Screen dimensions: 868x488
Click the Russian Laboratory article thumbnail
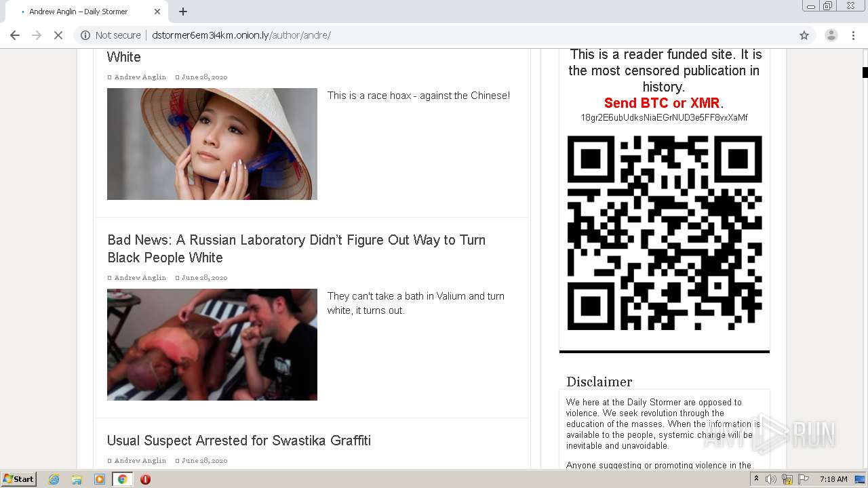coord(212,344)
